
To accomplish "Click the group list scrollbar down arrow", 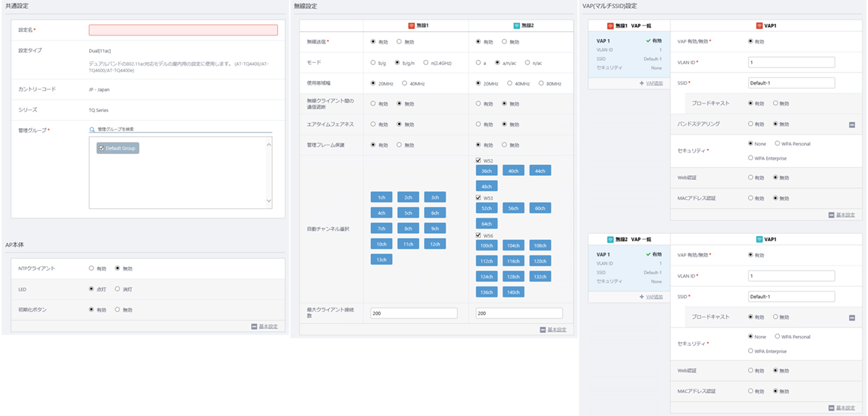I will tap(269, 200).
